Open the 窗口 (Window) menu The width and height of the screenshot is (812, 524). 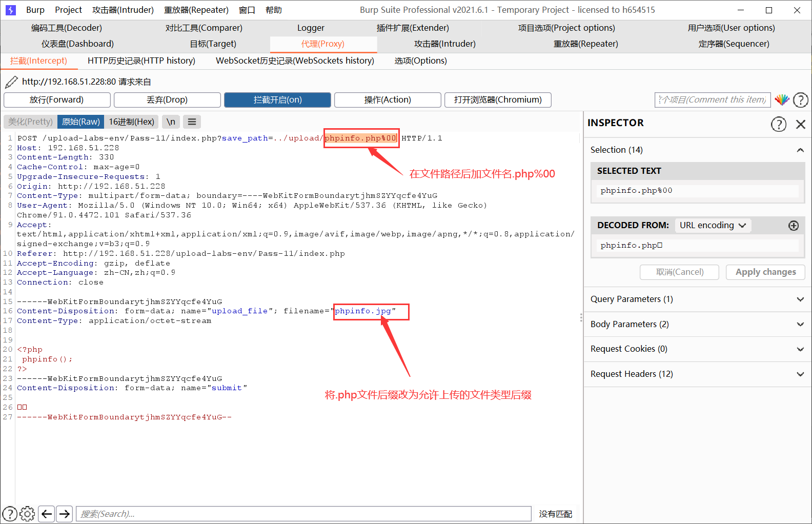[247, 10]
